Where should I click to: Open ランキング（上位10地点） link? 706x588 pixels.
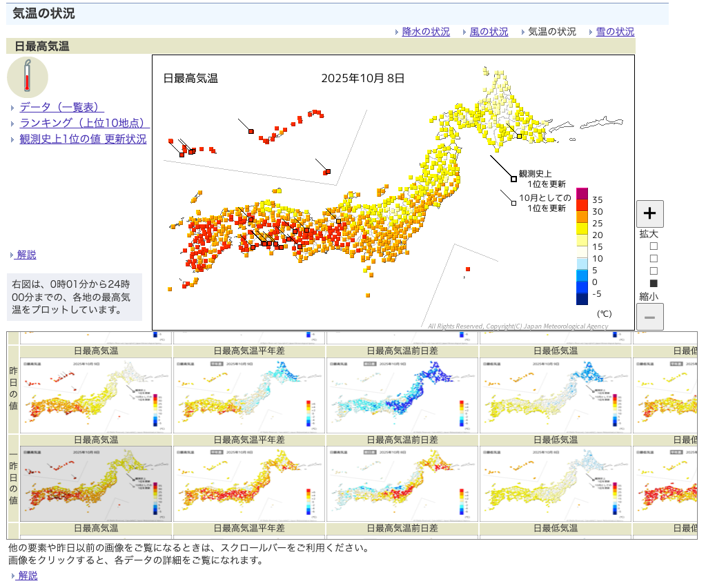(84, 123)
